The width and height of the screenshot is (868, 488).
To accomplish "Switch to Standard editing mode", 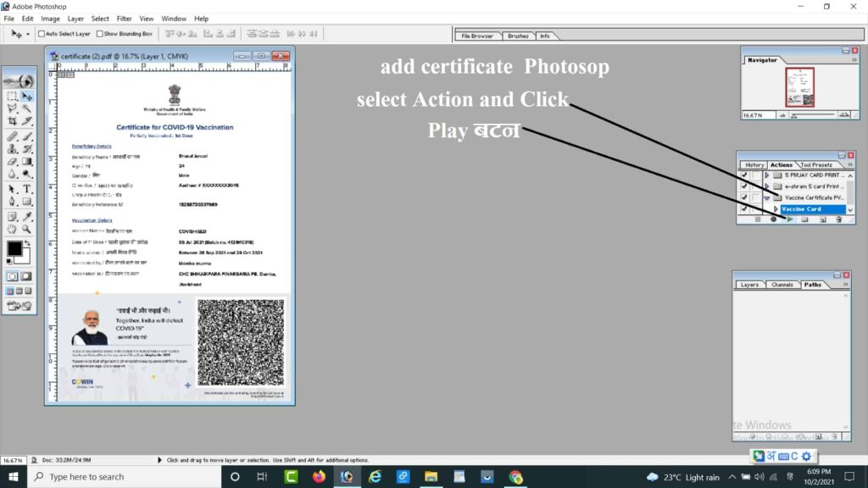I will (12, 276).
